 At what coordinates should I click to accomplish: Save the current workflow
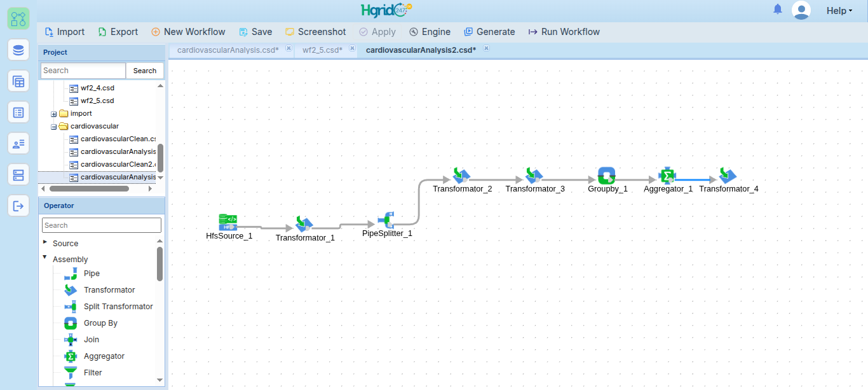255,32
